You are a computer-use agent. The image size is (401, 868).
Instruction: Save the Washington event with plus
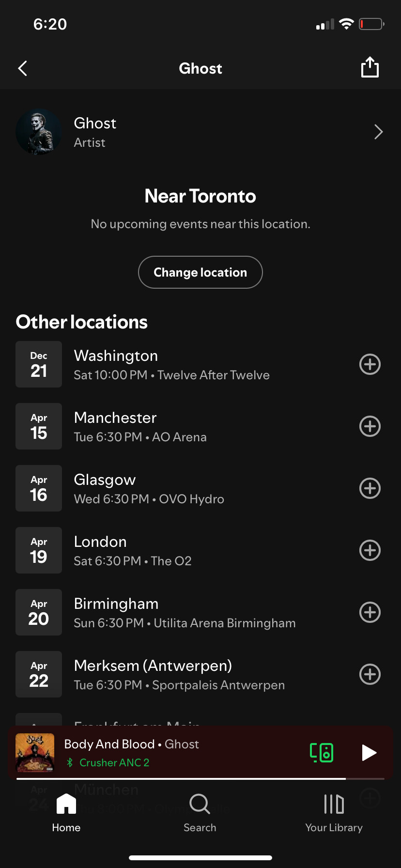pos(370,364)
